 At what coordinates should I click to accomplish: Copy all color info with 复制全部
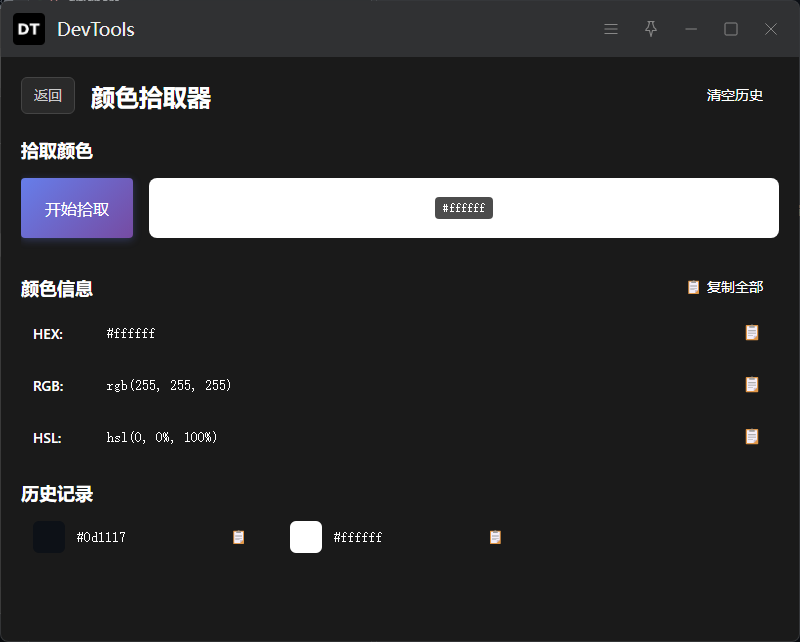[x=725, y=287]
